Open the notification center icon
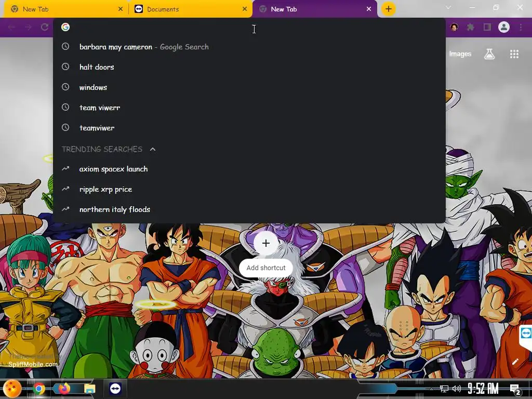Viewport: 532px width, 399px height. click(515, 389)
